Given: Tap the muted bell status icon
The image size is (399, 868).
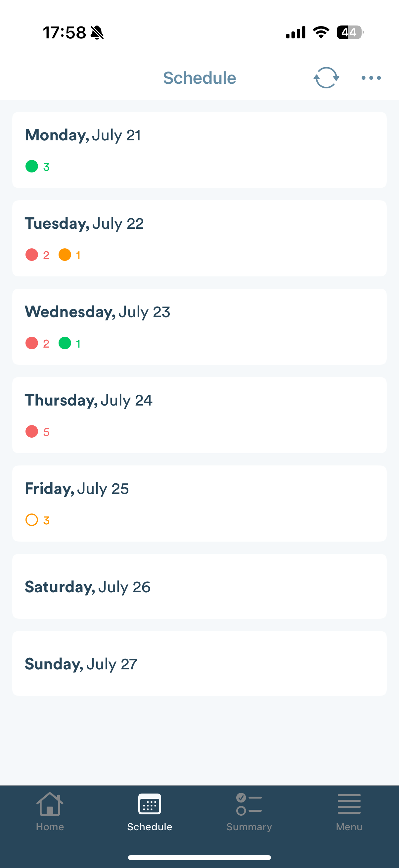Looking at the screenshot, I should (x=97, y=33).
